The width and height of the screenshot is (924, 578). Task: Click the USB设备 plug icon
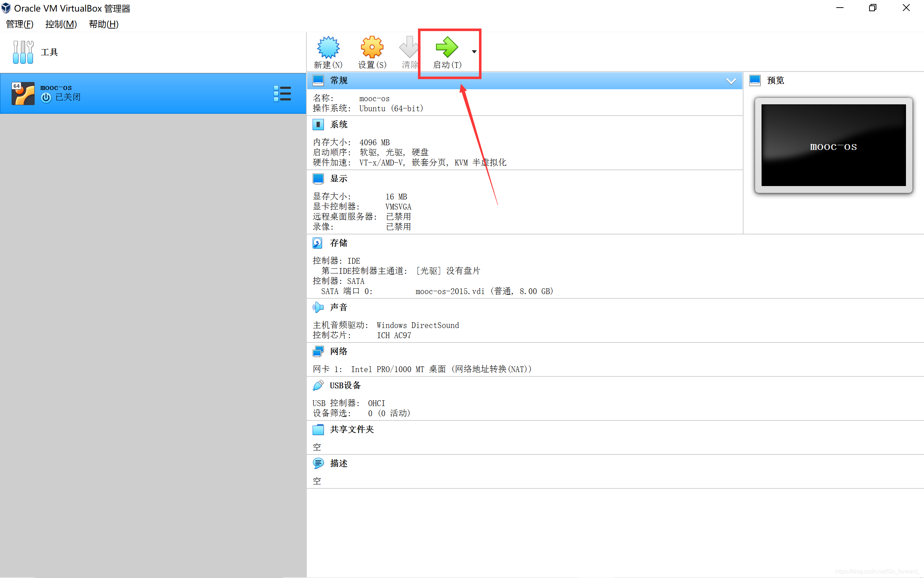318,385
